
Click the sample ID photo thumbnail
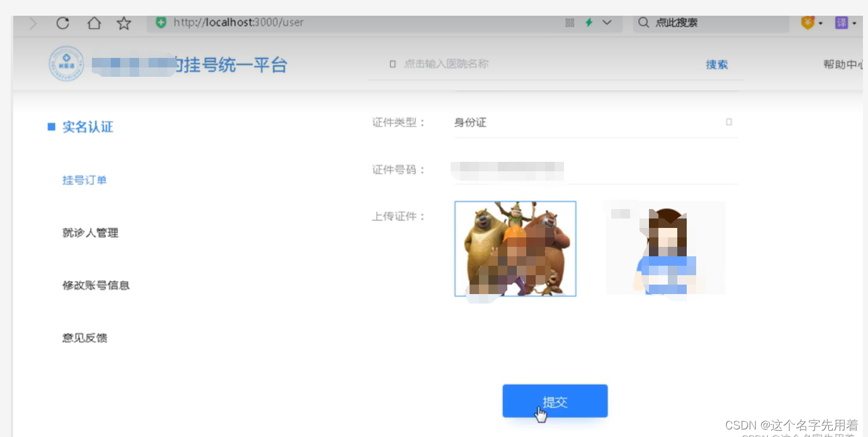[665, 248]
